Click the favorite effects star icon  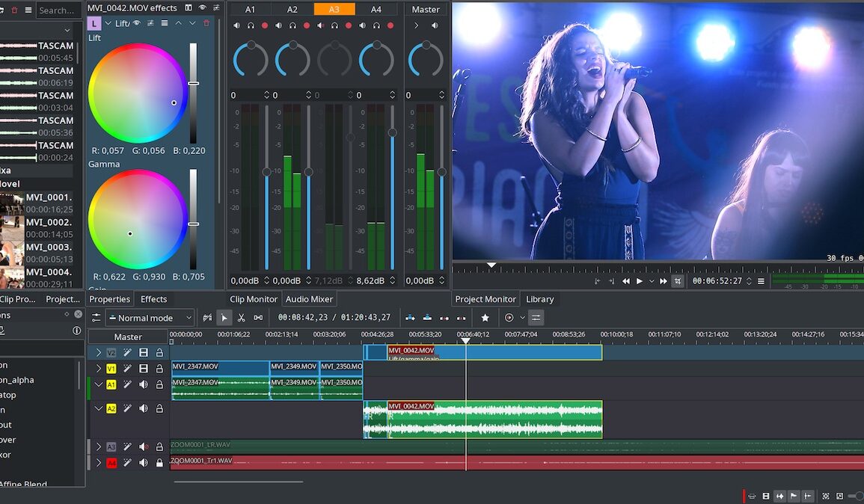tap(485, 318)
